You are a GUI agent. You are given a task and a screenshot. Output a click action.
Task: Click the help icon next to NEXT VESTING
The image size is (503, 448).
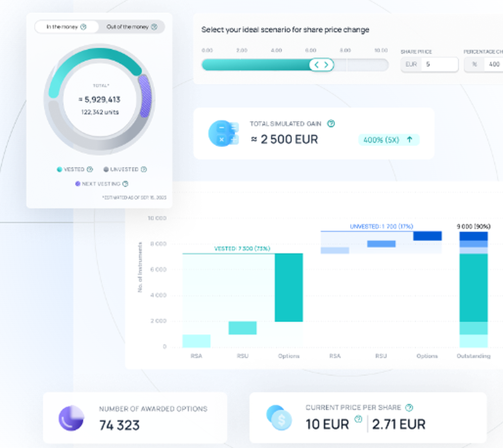coord(125,184)
